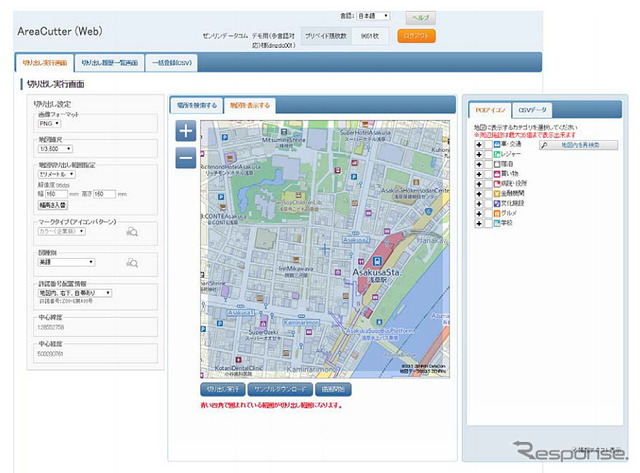Zoom in the map with plus button

(186, 131)
